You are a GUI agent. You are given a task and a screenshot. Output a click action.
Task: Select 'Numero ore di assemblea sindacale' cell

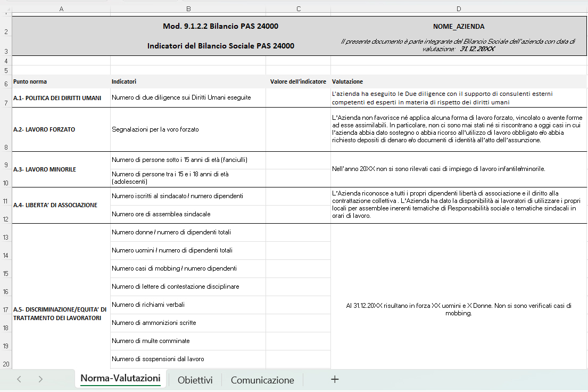coord(188,214)
